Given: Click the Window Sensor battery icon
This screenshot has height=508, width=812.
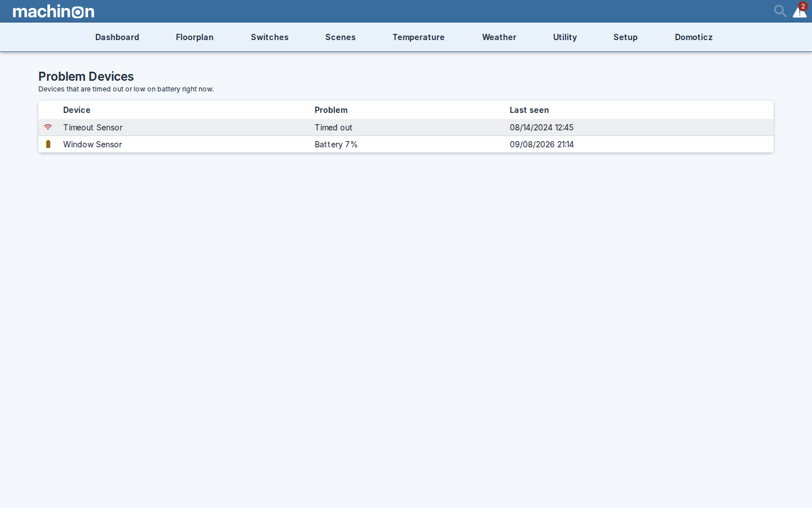Looking at the screenshot, I should 48,144.
